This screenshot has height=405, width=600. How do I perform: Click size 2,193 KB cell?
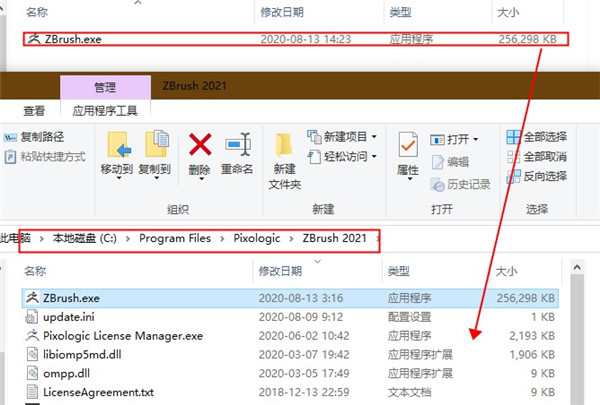(532, 336)
